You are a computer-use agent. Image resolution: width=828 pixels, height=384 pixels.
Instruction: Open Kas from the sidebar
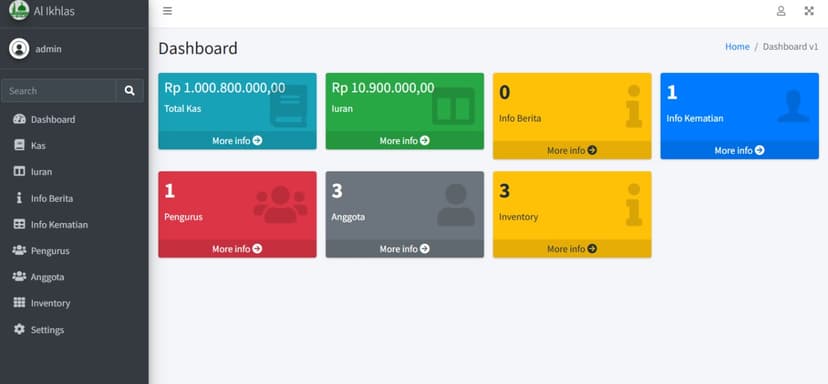coord(74,145)
